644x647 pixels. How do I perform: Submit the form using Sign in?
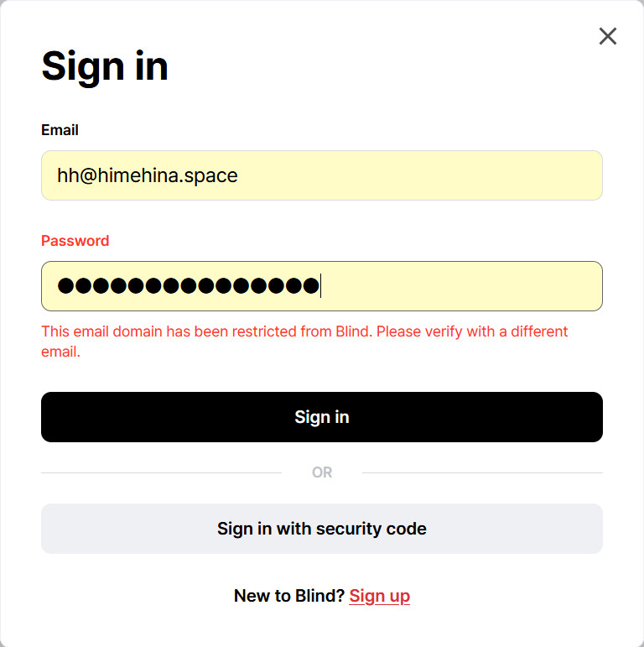pyautogui.click(x=321, y=417)
